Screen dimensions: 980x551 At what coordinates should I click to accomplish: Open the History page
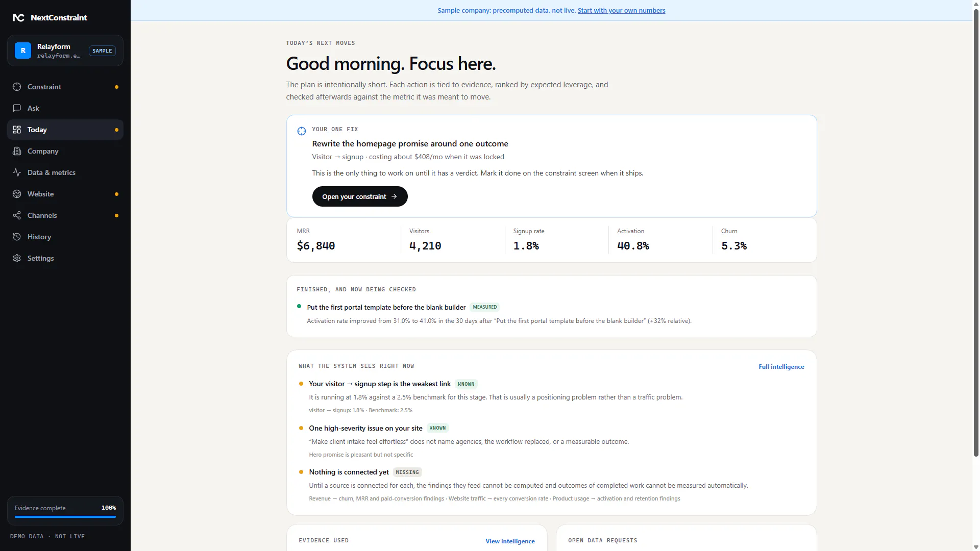coord(65,237)
